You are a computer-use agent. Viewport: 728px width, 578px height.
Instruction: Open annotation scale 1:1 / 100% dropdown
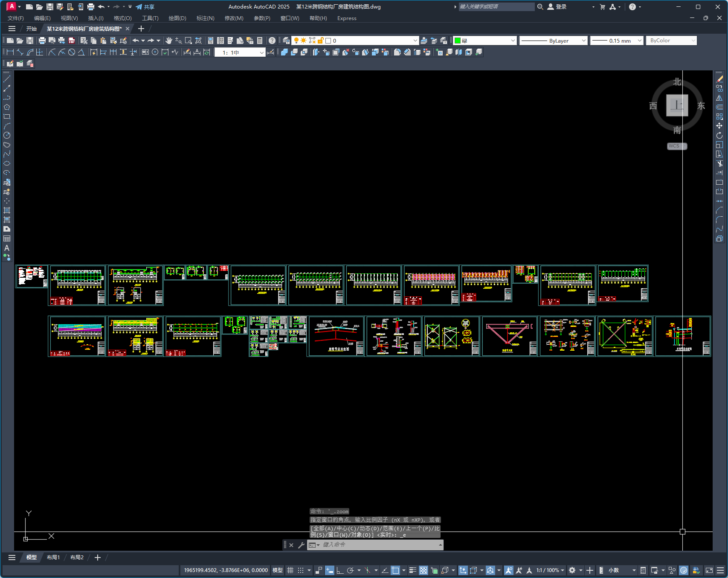(x=550, y=570)
